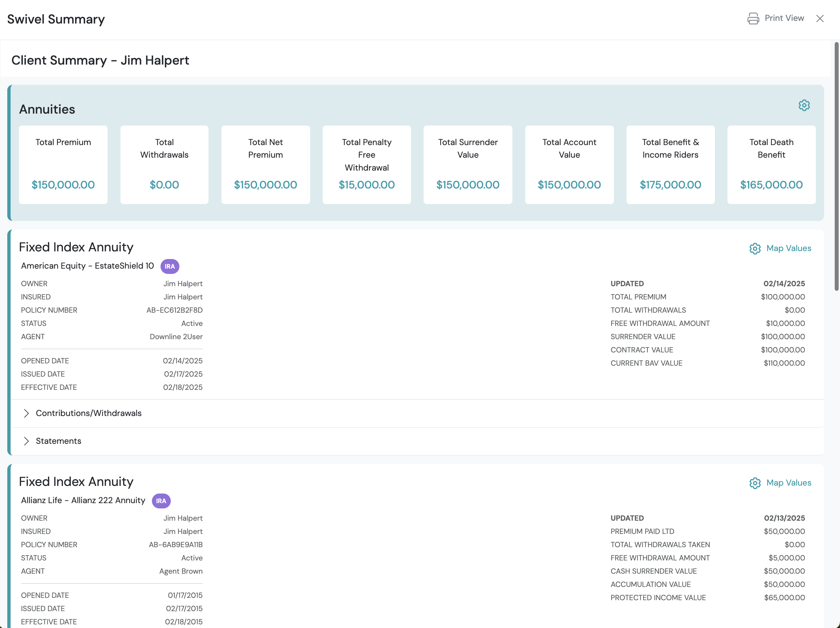
Task: Select the Total Penalty Free Withdrawal card
Action: pyautogui.click(x=366, y=165)
